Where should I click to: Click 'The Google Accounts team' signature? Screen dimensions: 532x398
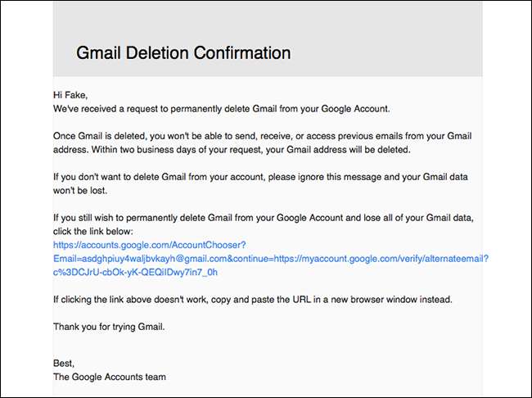[109, 377]
